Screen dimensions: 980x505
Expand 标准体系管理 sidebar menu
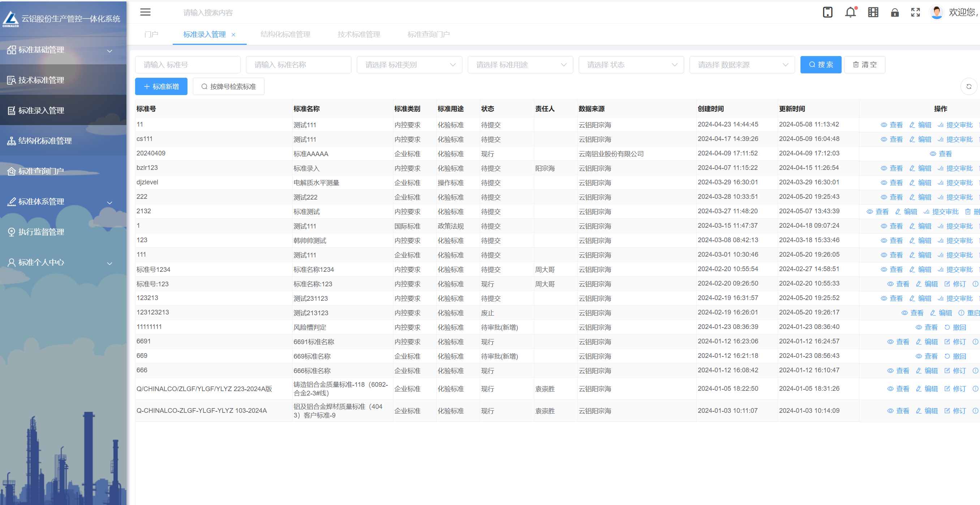click(63, 201)
